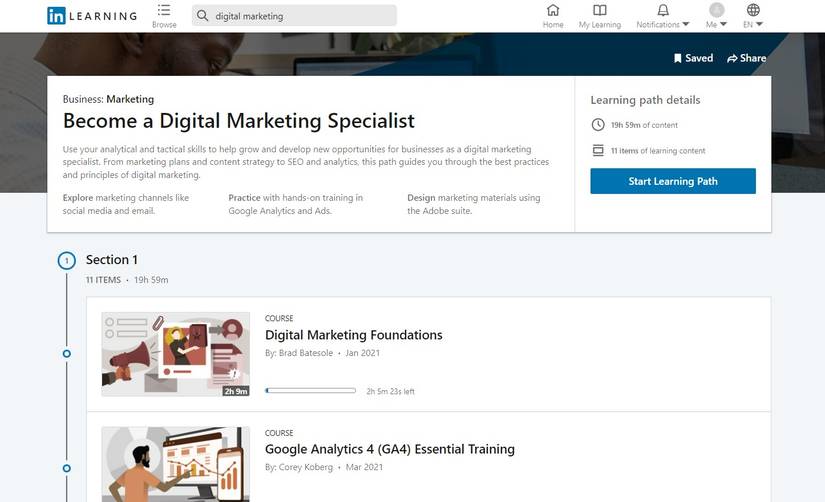825x502 pixels.
Task: Click the digital marketing search field
Action: (x=300, y=16)
